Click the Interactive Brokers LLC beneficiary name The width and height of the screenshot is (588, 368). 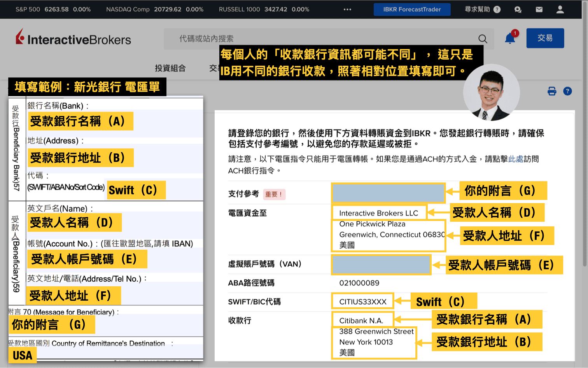(379, 213)
